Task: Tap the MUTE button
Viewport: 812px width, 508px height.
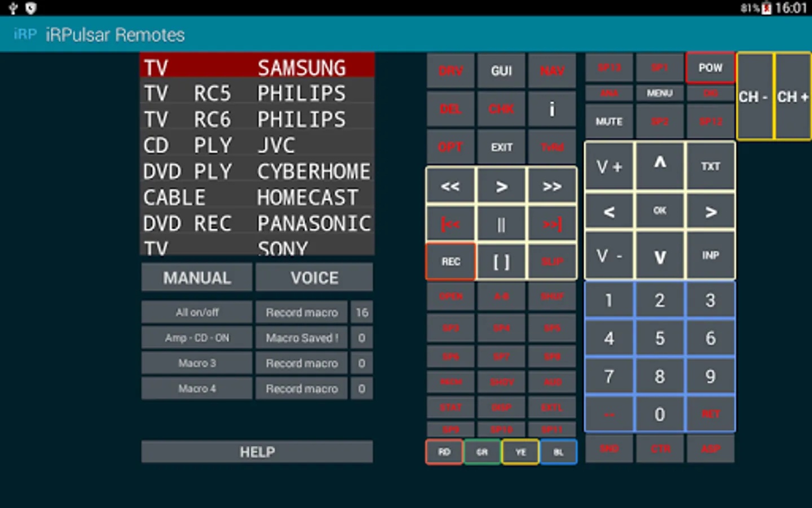Action: pyautogui.click(x=609, y=121)
